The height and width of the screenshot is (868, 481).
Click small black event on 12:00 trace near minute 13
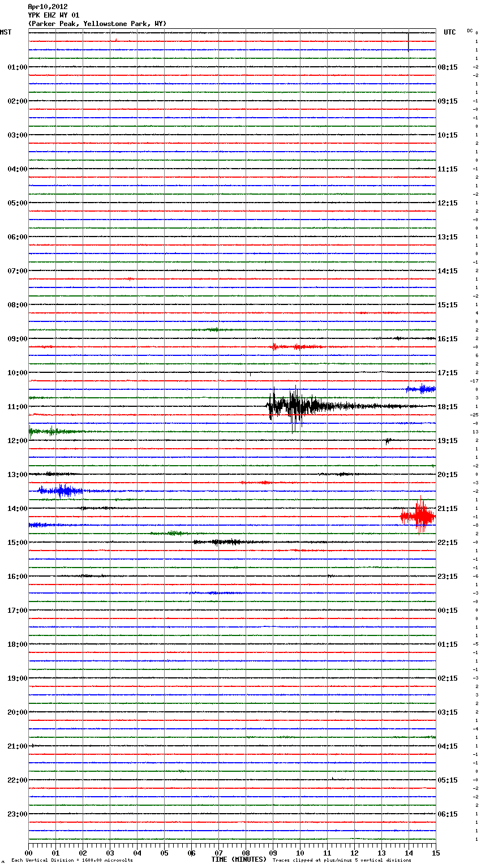(x=388, y=440)
